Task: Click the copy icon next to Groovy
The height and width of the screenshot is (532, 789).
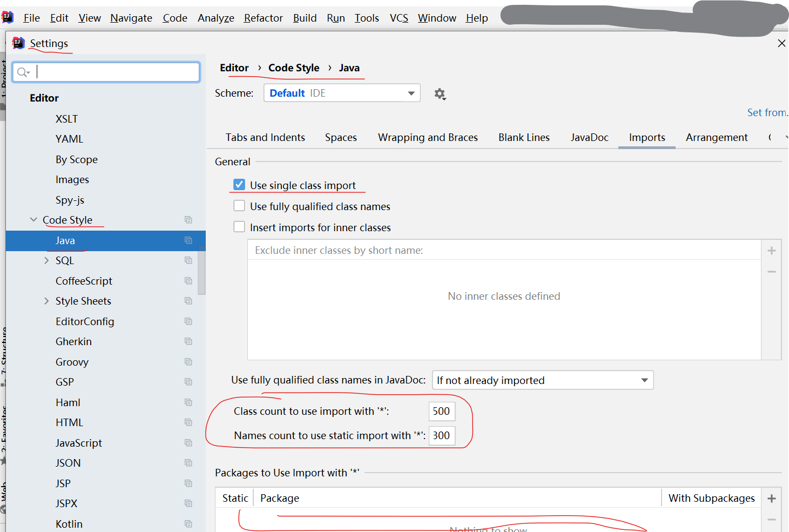Action: coord(188,362)
